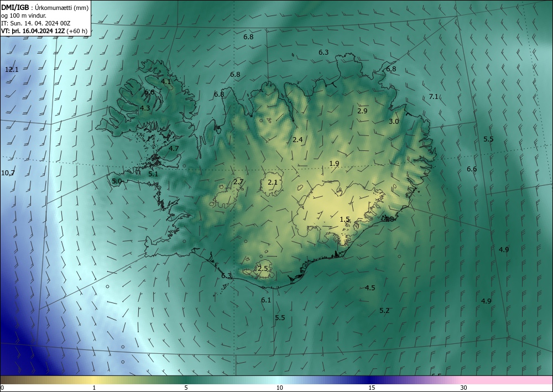Click the 12.1 value label
The image size is (553, 392).
coord(12,70)
